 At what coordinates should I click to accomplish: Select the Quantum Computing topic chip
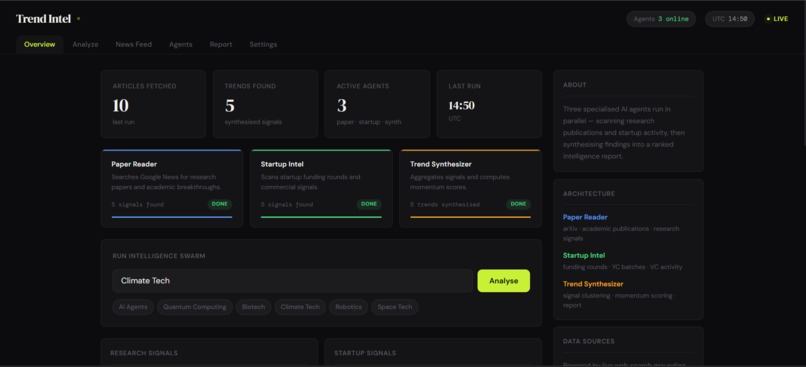point(195,307)
